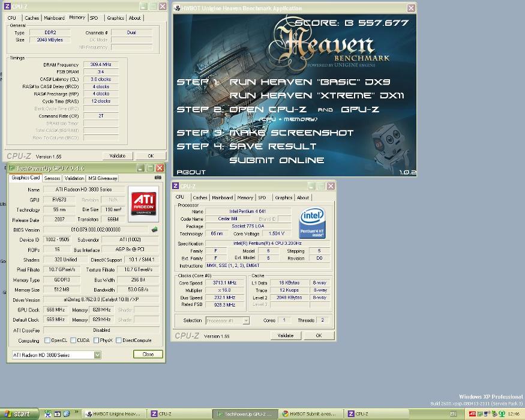Click the BIOS save chip icon in GPU-Z
The height and width of the screenshot is (420, 525).
click(154, 229)
